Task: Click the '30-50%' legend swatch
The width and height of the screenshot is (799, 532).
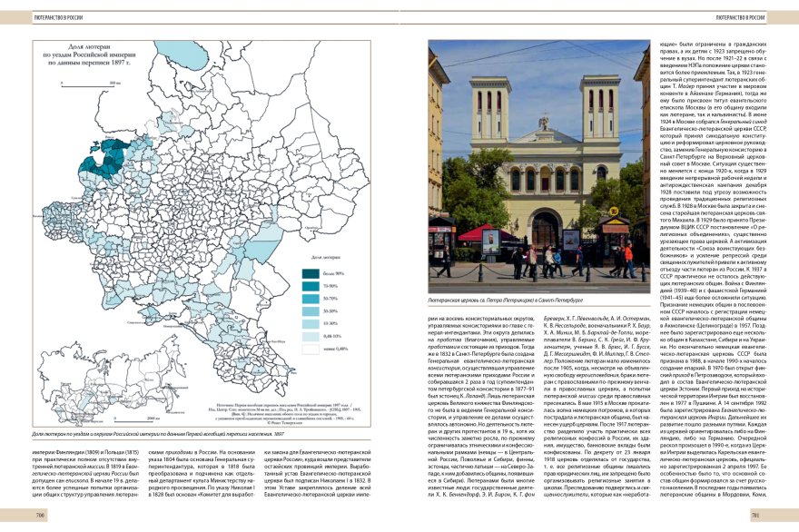Action: click(310, 310)
